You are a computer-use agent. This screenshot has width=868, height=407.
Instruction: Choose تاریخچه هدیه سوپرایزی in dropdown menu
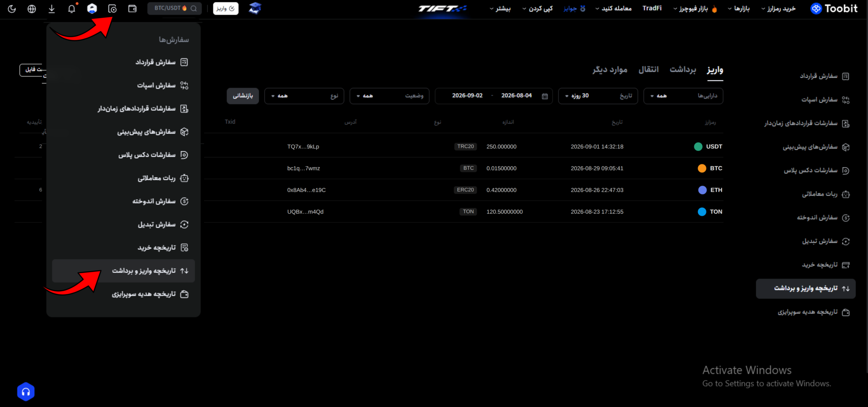click(123, 294)
